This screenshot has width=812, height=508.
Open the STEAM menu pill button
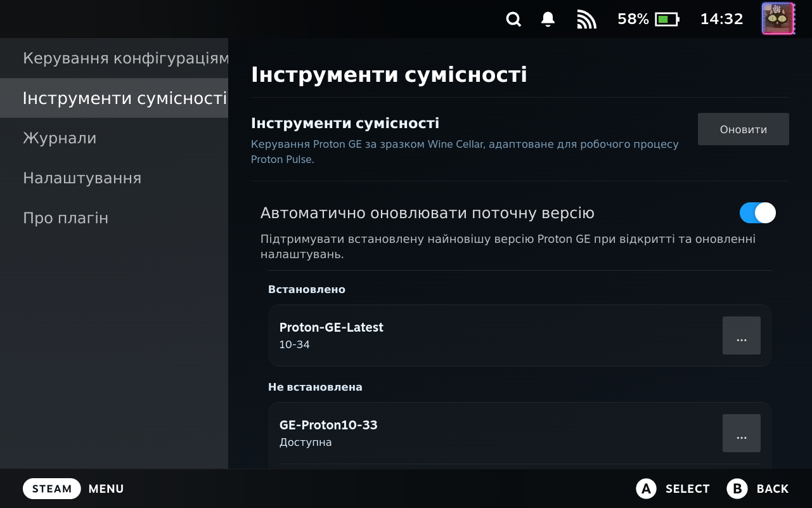click(x=52, y=488)
